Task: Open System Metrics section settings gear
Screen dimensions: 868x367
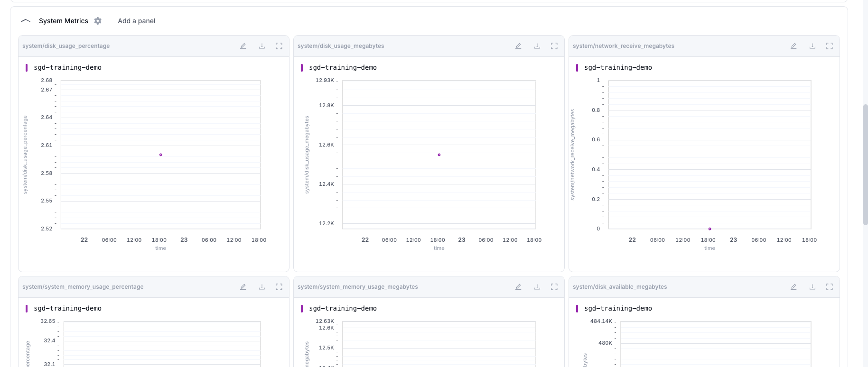Action: click(x=98, y=21)
